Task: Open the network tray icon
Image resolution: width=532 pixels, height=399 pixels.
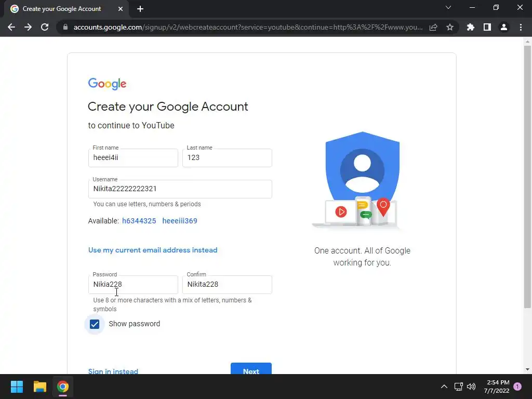Action: (458, 387)
